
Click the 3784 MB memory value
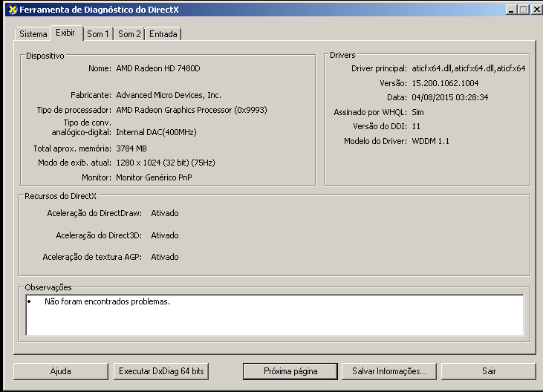point(131,148)
